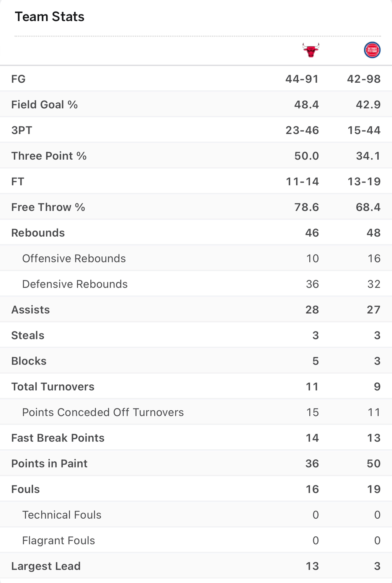The image size is (392, 583).
Task: Select Defensive Rebounds sub-row
Action: click(x=196, y=284)
